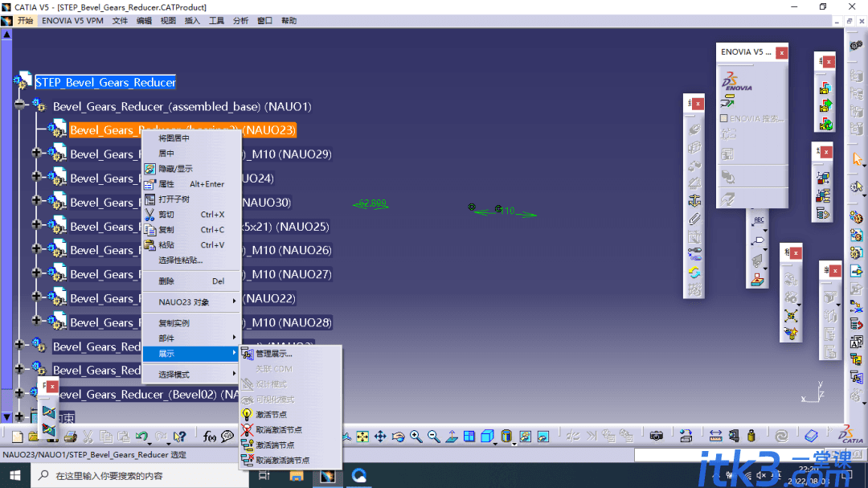Click the Capture camera icon
Image resolution: width=868 pixels, height=488 pixels.
pyautogui.click(x=657, y=437)
